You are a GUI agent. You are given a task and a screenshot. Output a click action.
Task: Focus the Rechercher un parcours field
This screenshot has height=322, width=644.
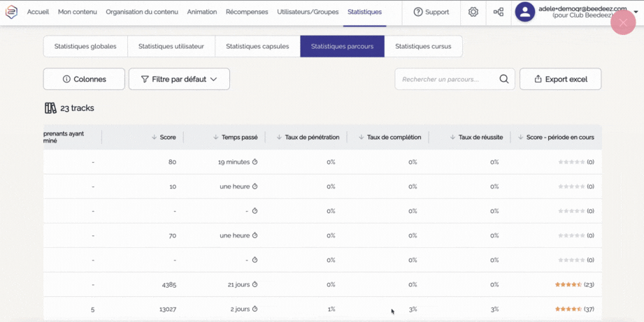pyautogui.click(x=448, y=79)
